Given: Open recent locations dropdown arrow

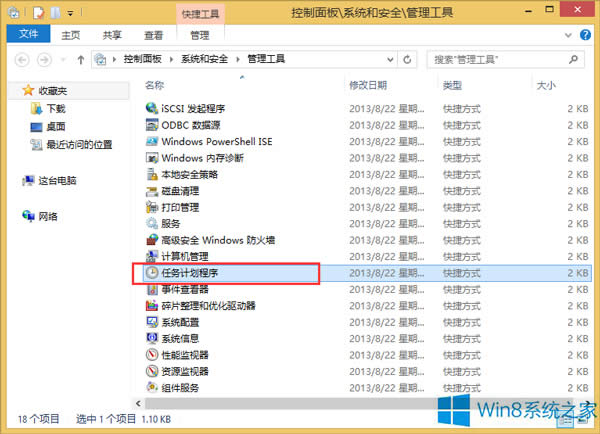Looking at the screenshot, I should 64,60.
